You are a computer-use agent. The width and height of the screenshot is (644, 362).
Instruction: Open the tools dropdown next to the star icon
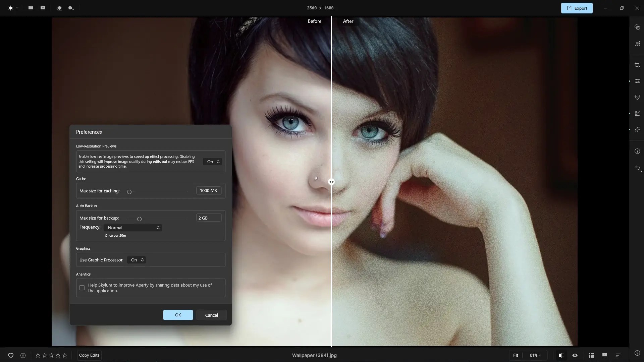click(17, 8)
